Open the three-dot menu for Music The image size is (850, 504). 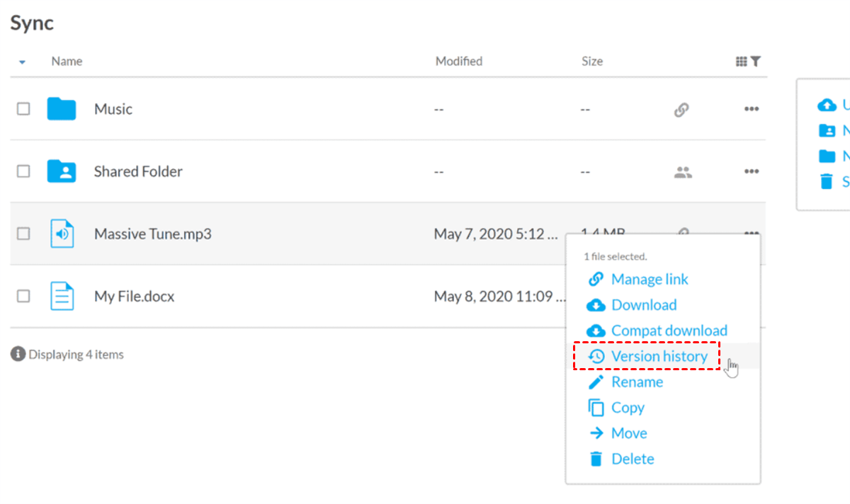[752, 110]
